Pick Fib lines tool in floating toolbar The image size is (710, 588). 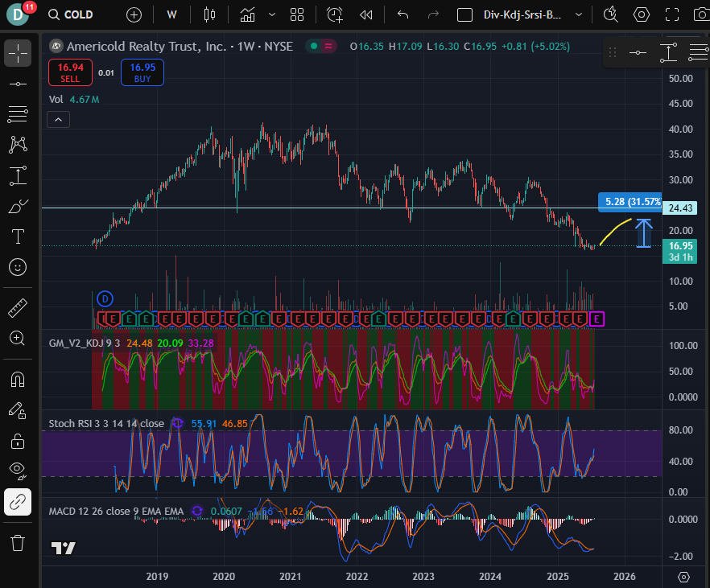[x=698, y=52]
